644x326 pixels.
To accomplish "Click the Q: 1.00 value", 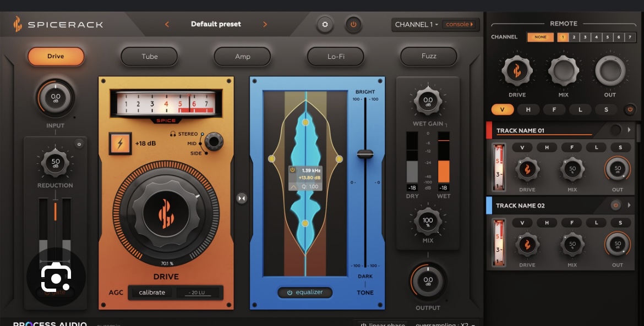I will [x=310, y=186].
